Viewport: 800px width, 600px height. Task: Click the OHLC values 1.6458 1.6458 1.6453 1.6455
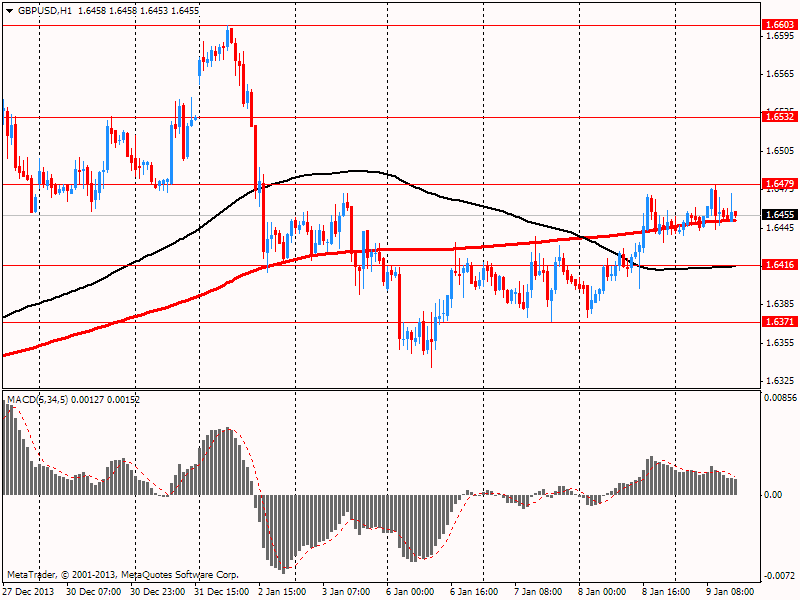(x=138, y=11)
